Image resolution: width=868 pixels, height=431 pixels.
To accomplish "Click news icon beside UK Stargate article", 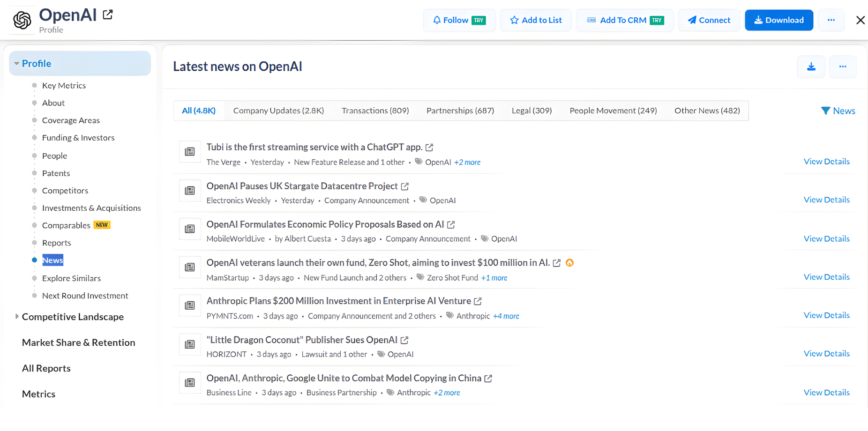I will point(190,190).
